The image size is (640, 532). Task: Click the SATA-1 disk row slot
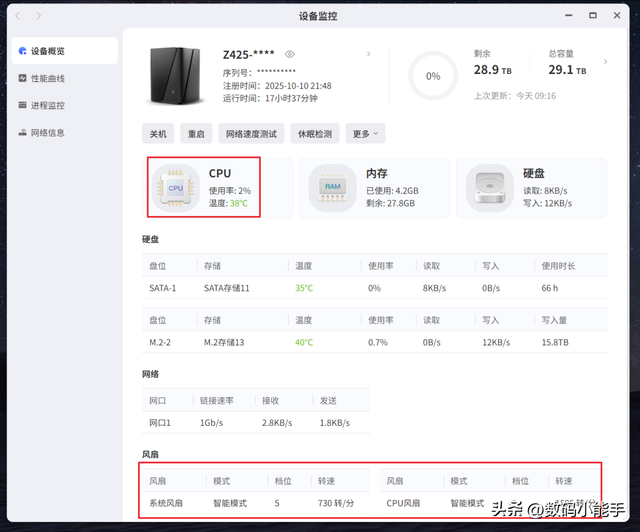click(x=162, y=288)
